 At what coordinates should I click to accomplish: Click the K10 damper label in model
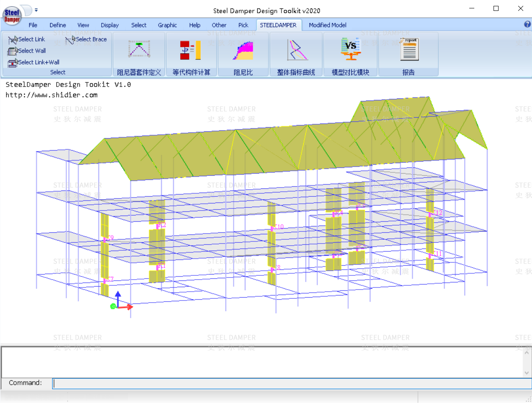coord(279,227)
